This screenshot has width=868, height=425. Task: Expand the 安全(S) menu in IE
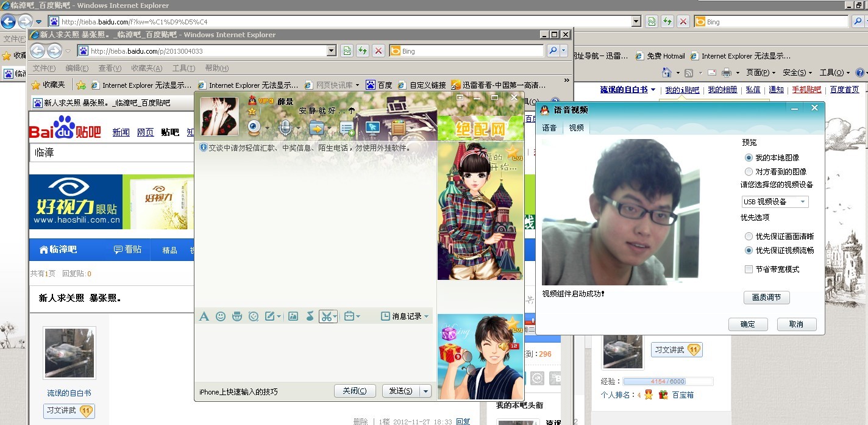click(797, 73)
